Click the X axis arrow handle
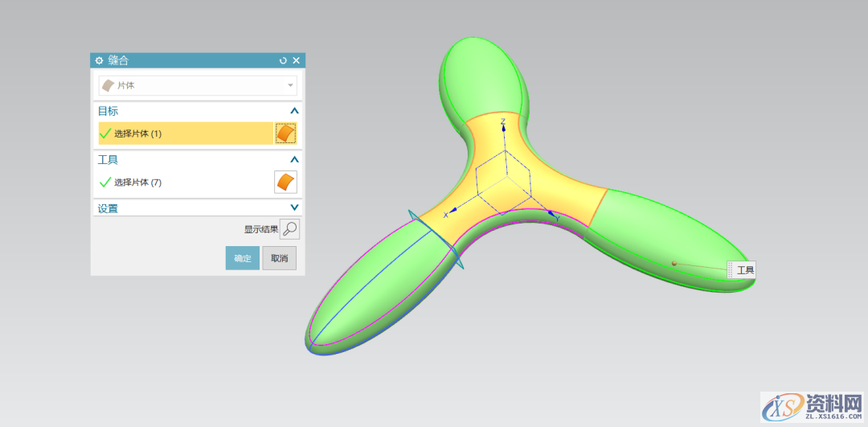This screenshot has width=868, height=427. click(452, 211)
